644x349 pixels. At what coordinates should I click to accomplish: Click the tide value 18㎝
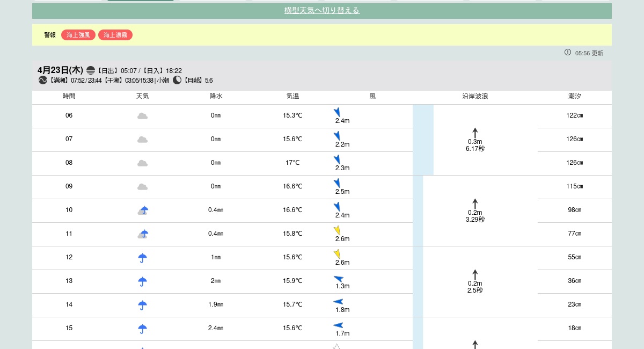575,328
